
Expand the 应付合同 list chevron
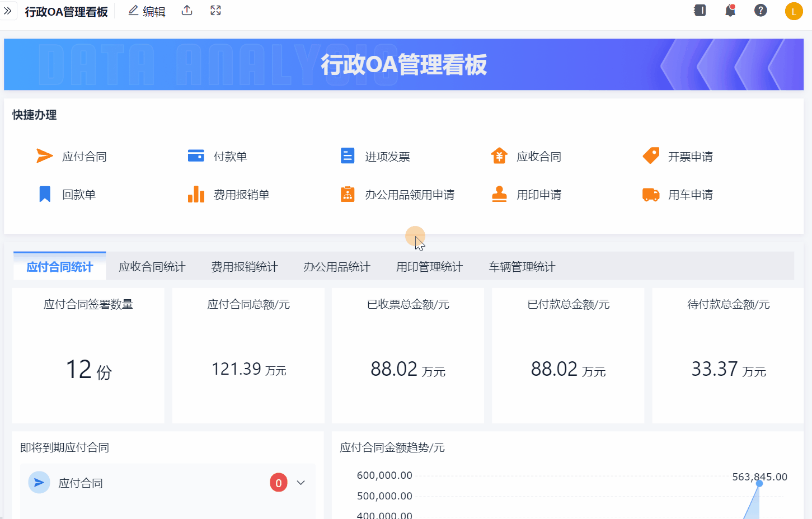click(x=301, y=483)
